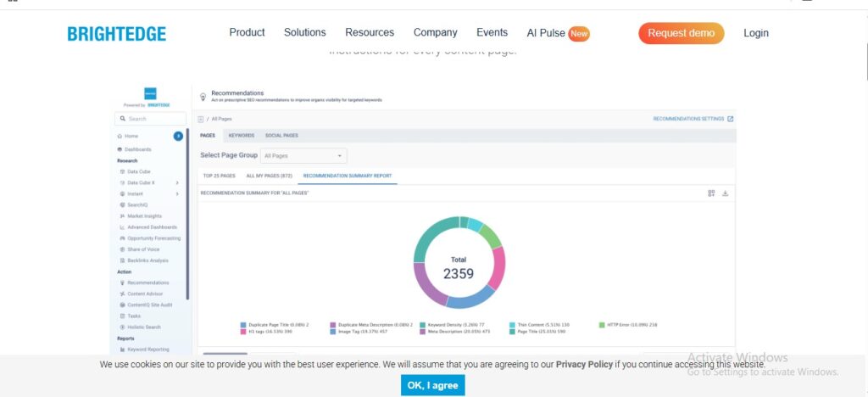Open the Product menu
This screenshot has height=397, width=868.
click(247, 33)
